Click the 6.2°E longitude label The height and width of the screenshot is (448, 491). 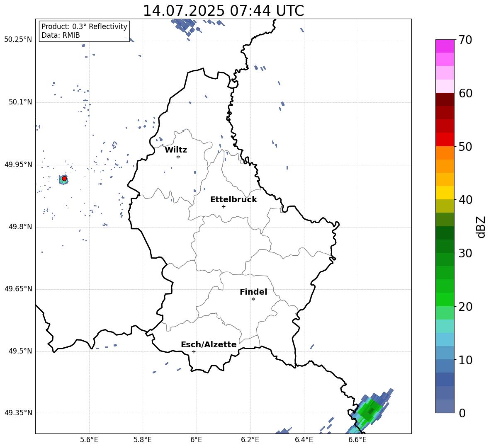click(250, 440)
